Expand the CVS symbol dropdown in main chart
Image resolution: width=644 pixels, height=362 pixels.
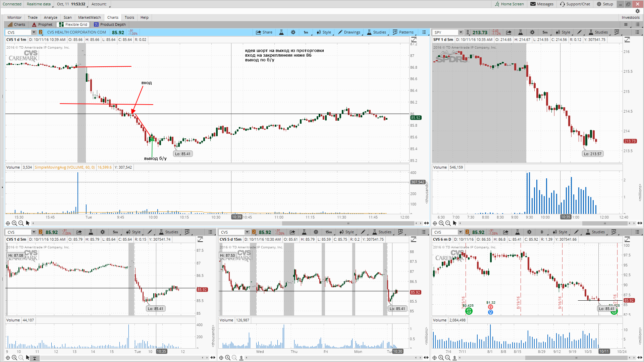point(34,32)
